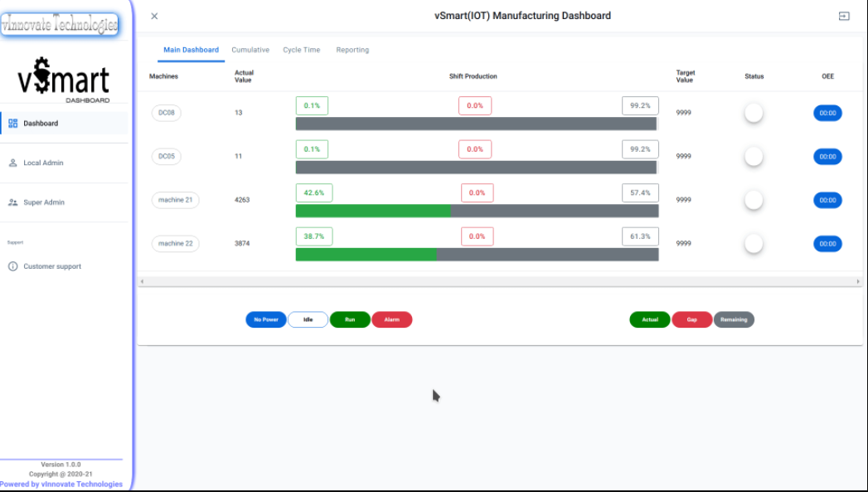The image size is (868, 492).
Task: Click the horizontal scrollbar right arrow
Action: coord(858,281)
